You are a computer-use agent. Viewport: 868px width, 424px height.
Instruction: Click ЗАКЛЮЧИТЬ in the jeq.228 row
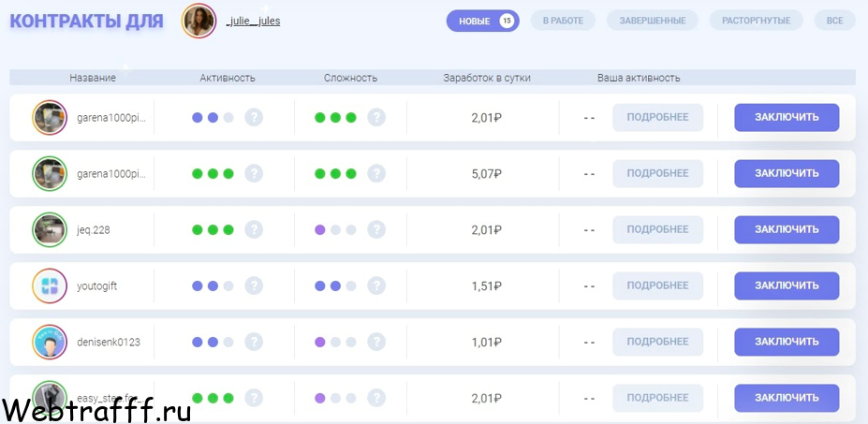point(787,229)
